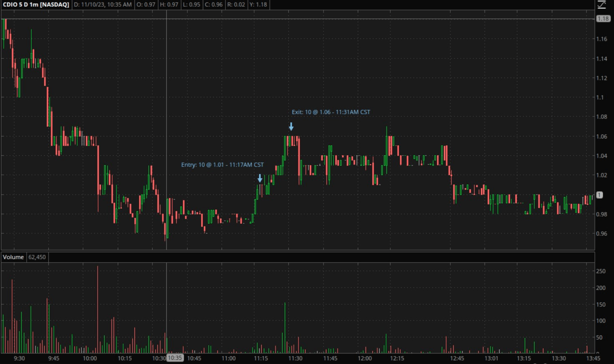The width and height of the screenshot is (614, 364).
Task: Click the highlighted 1 last-price bubble
Action: (599, 195)
